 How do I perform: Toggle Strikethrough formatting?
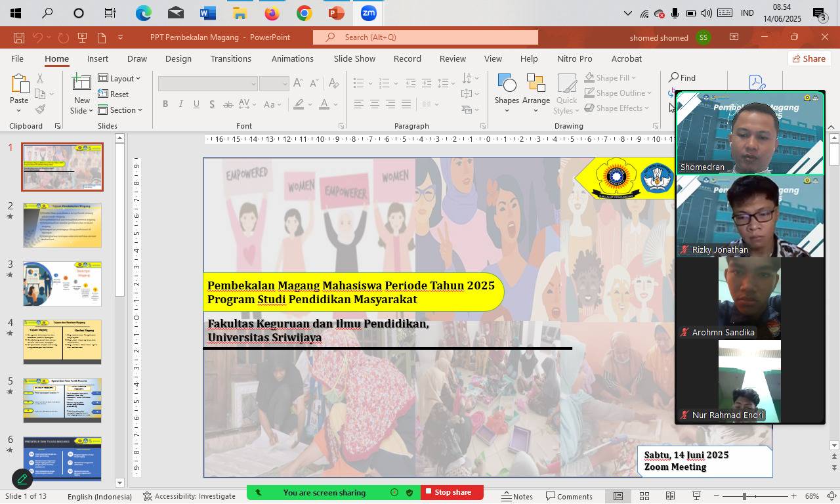[228, 104]
